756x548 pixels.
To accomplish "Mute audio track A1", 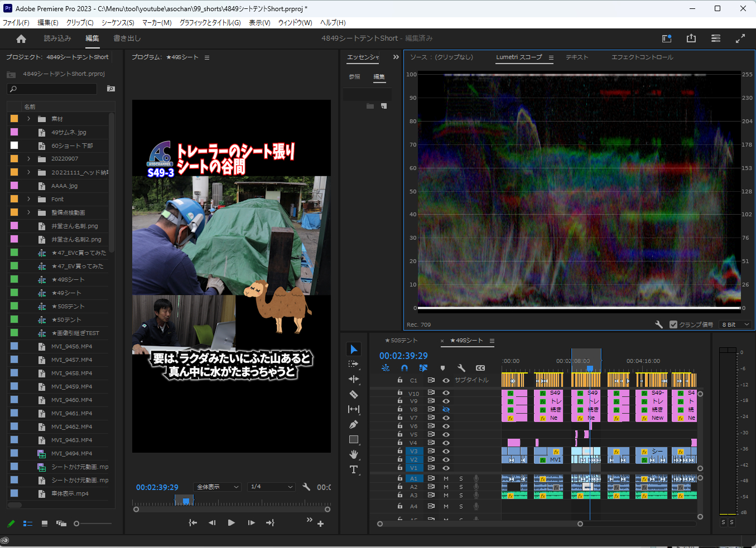I will click(446, 478).
